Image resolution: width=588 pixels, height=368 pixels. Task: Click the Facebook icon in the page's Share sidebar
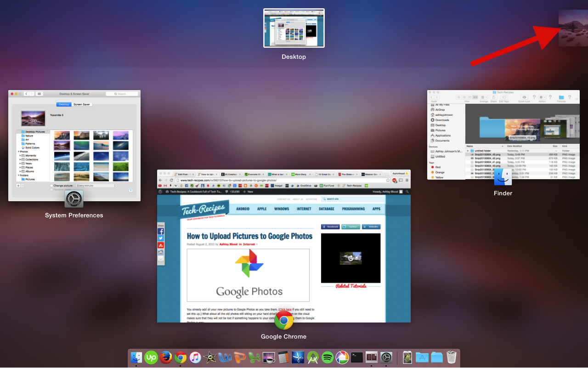161,232
